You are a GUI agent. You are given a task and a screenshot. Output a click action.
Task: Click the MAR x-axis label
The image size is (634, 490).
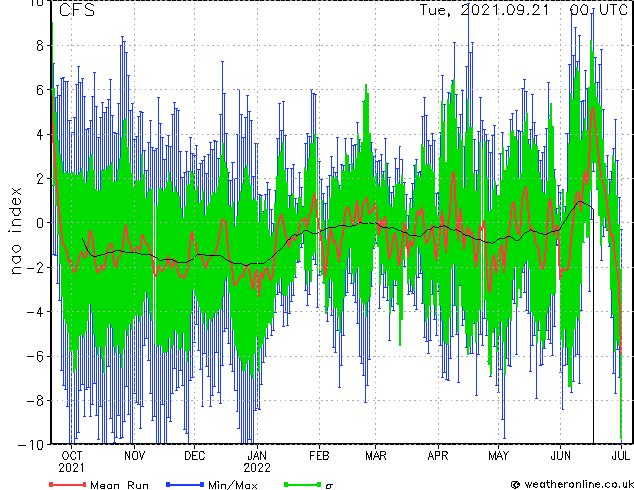point(376,456)
